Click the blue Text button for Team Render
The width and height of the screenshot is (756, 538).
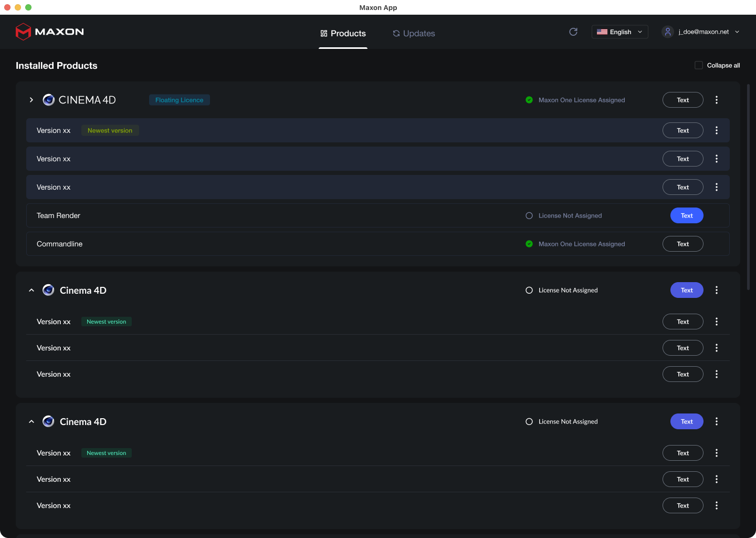pos(687,215)
